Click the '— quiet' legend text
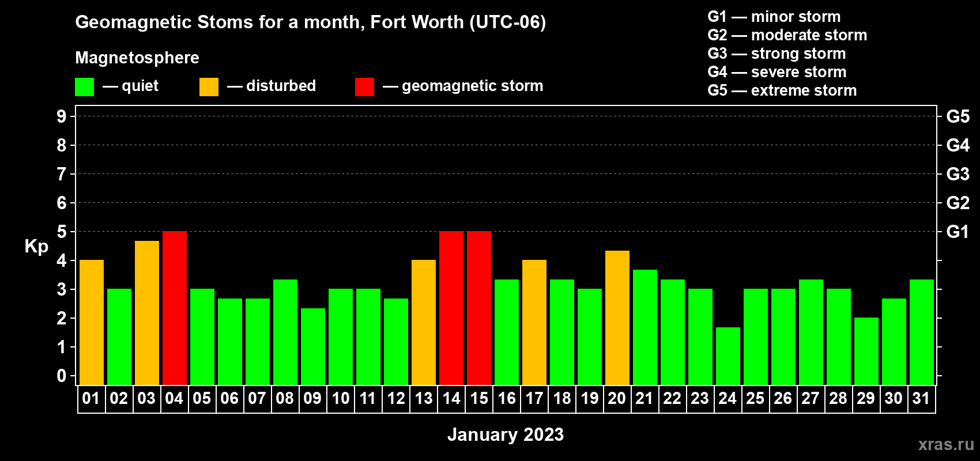Image resolution: width=980 pixels, height=461 pixels. coord(130,86)
